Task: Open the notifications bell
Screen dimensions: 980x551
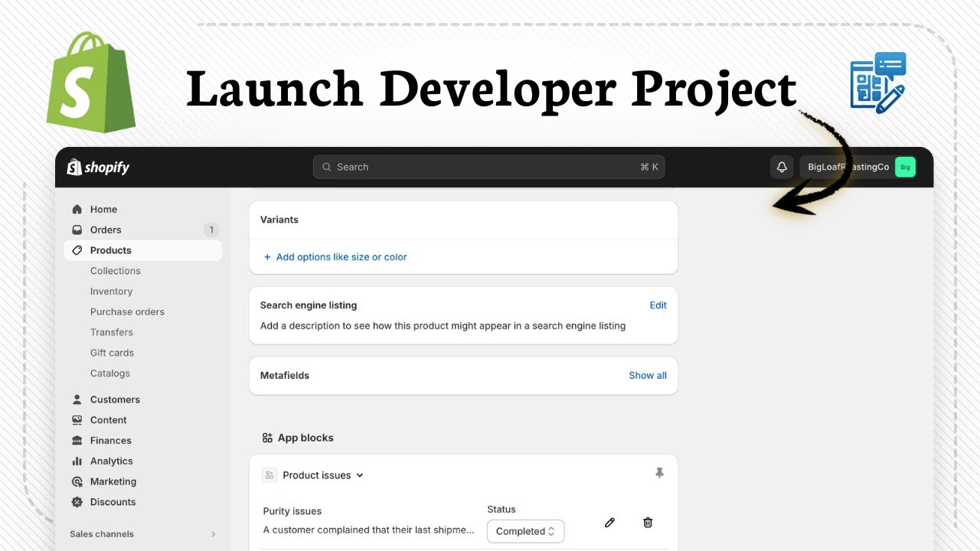Action: point(782,167)
